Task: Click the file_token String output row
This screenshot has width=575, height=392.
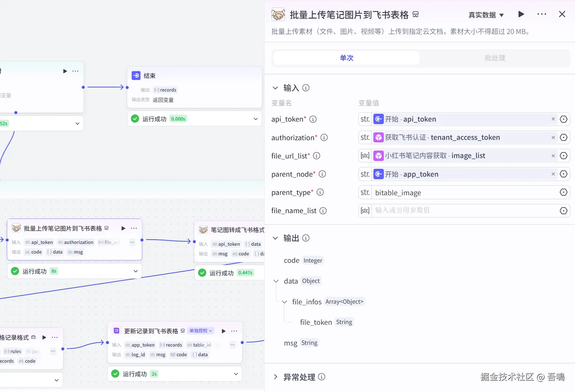Action: click(326, 322)
